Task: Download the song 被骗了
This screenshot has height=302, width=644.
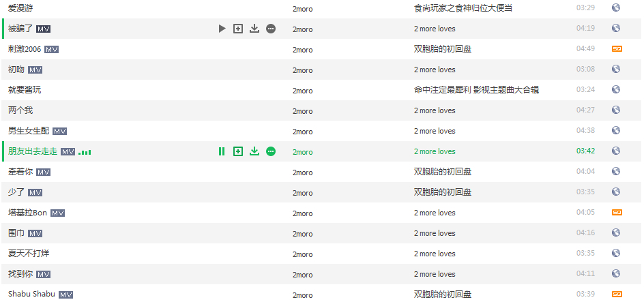Action: tap(254, 29)
